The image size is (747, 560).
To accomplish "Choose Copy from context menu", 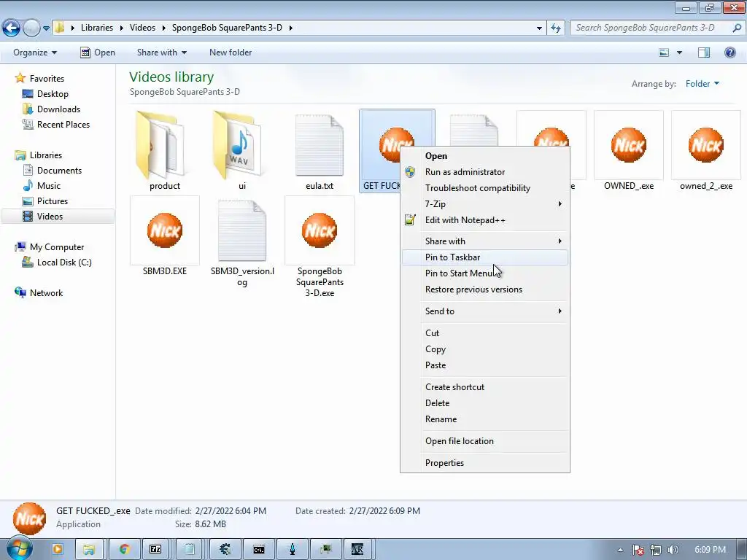I will [485, 349].
